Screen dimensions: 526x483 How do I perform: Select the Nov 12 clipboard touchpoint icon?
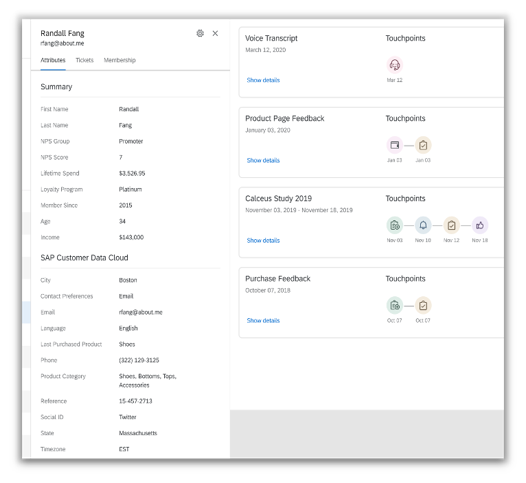pyautogui.click(x=452, y=225)
